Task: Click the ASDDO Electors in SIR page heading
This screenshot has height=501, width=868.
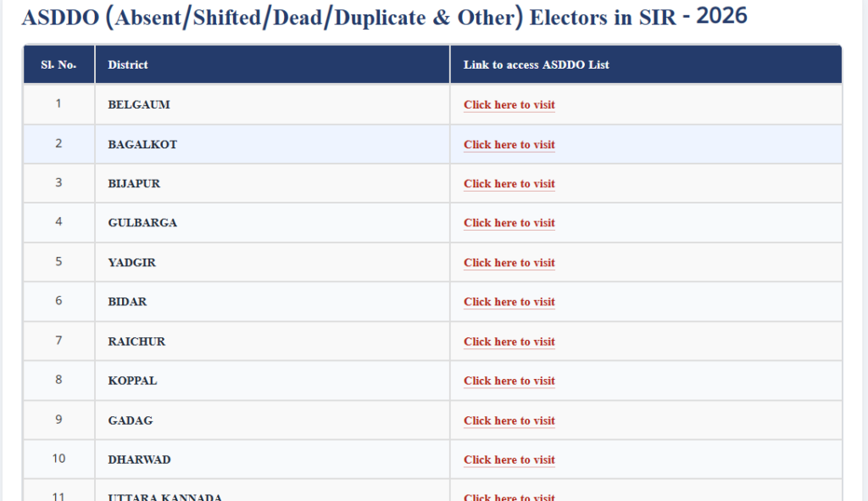Action: click(384, 17)
